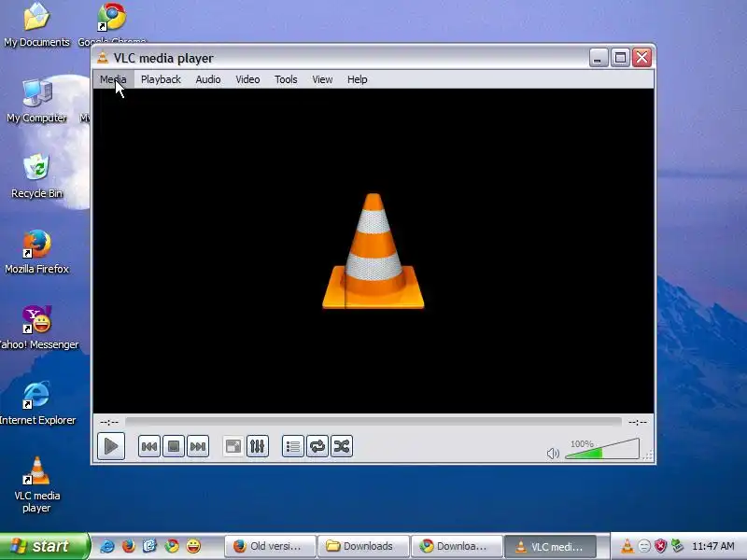This screenshot has width=747, height=560.
Task: Select VLC media player desktop shortcut
Action: tap(36, 484)
